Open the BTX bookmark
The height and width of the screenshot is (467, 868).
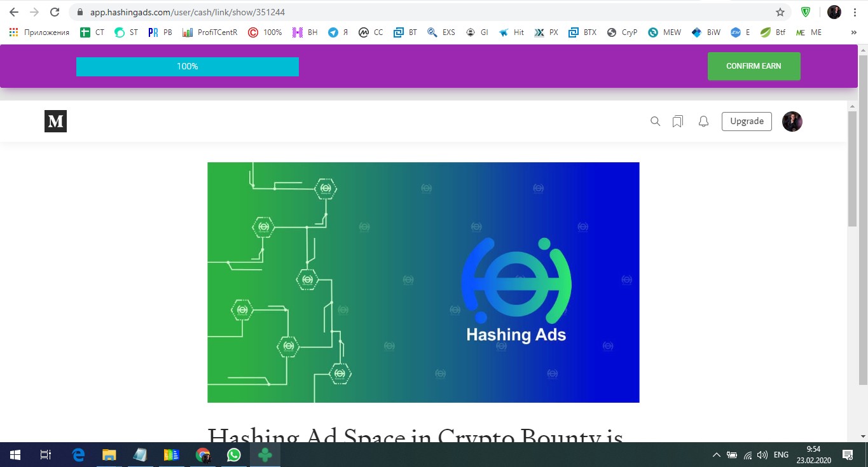coord(582,32)
